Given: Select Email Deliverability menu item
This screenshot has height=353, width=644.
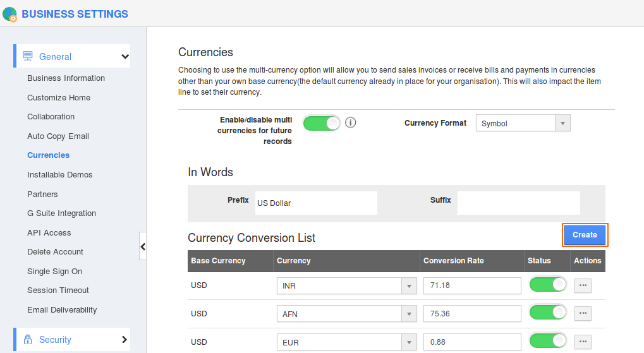Looking at the screenshot, I should [62, 310].
